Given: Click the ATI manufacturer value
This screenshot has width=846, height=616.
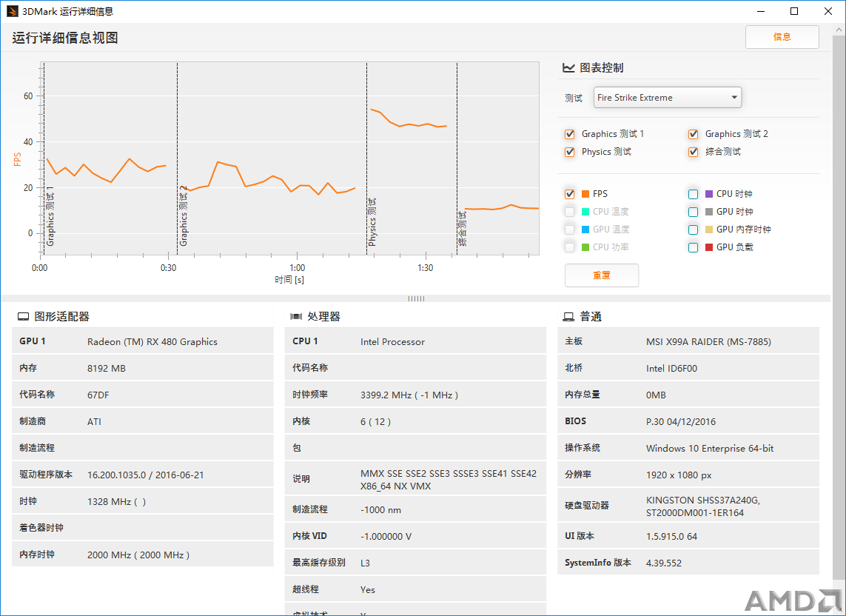Looking at the screenshot, I should [95, 421].
